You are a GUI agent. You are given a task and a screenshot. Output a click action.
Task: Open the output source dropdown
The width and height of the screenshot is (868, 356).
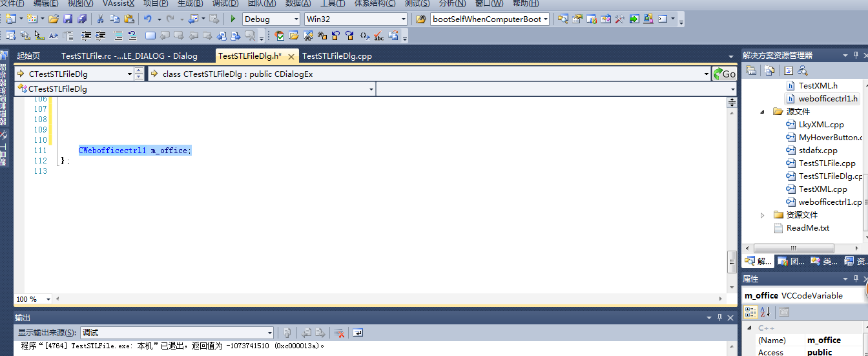(270, 333)
